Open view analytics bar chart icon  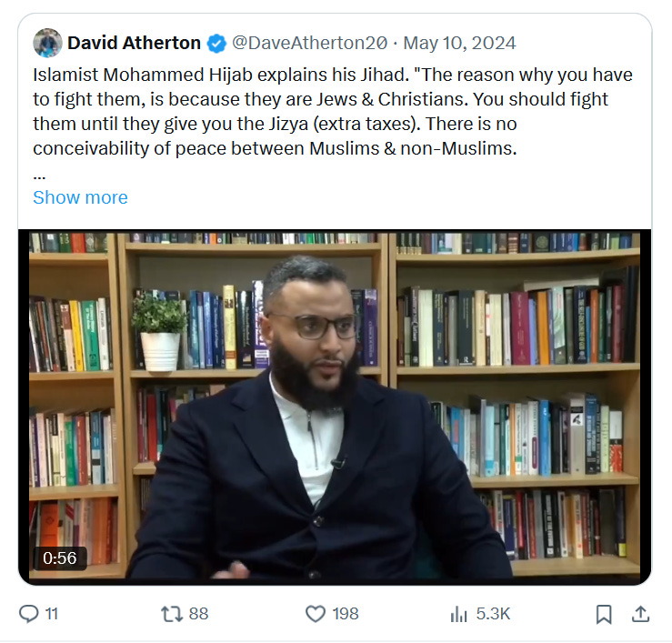pyautogui.click(x=458, y=614)
